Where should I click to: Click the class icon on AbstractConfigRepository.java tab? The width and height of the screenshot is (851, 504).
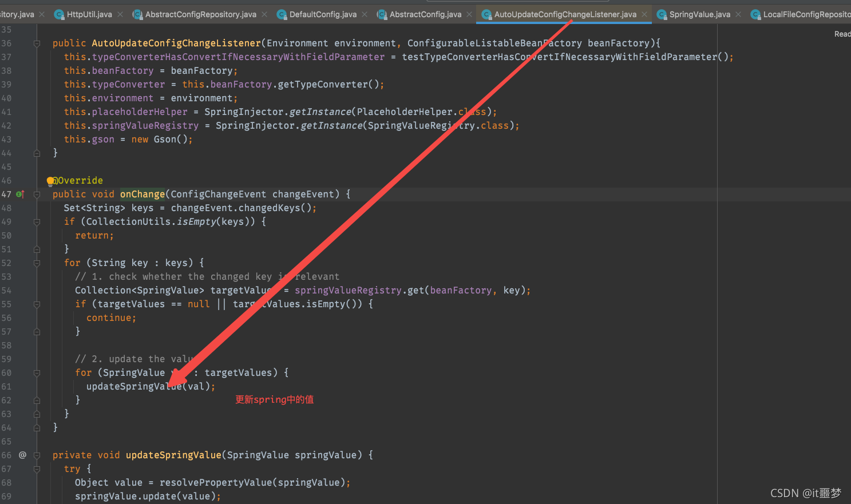137,14
